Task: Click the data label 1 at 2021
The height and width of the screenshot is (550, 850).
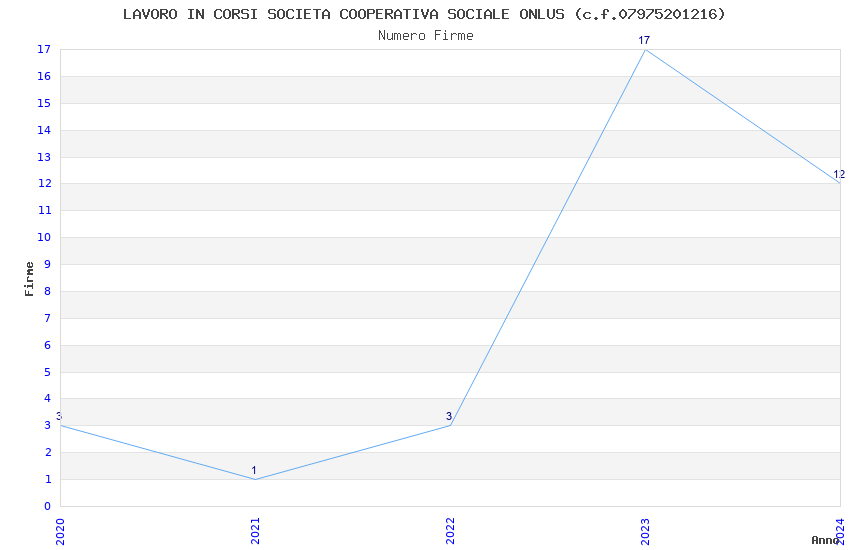Action: click(254, 470)
